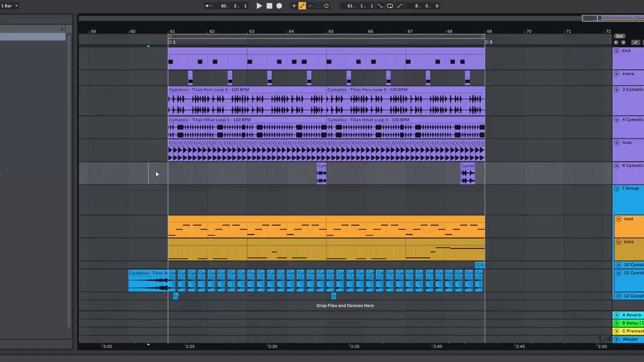Click the 1/4 grid size indicator
This screenshot has width=644, height=362.
[604, 339]
